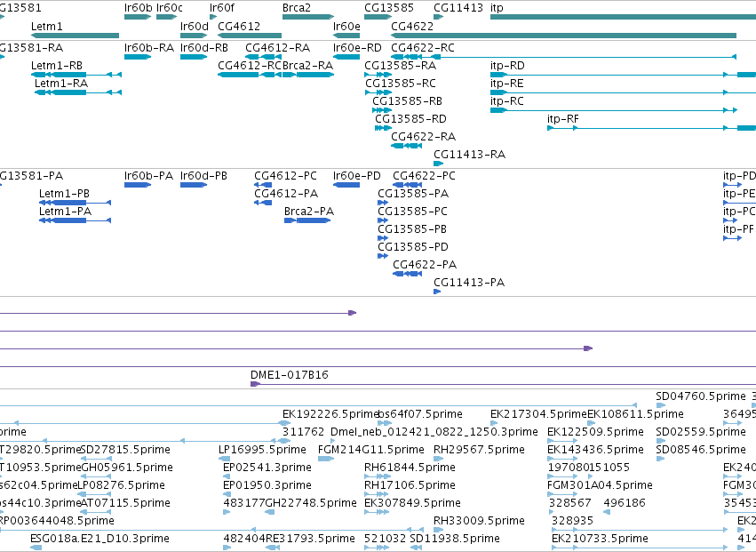Screen dimensions: 756x552
Task: Click the Ir60f gene label
Action: (222, 8)
